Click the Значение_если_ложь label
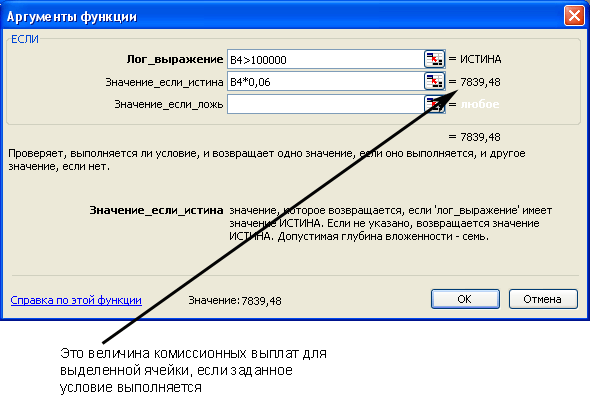Image resolution: width=590 pixels, height=400 pixels. 169,104
